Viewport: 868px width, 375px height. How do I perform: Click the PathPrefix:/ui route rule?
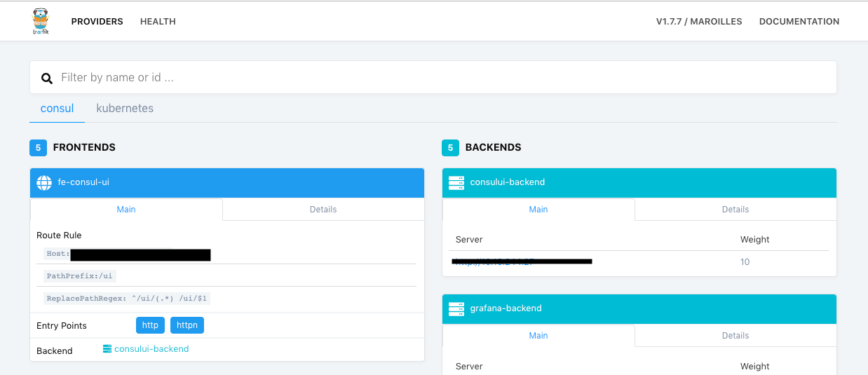tap(79, 276)
